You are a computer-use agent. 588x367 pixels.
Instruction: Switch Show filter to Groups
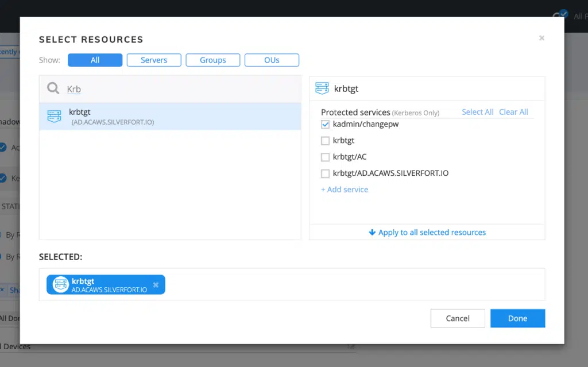pyautogui.click(x=212, y=60)
